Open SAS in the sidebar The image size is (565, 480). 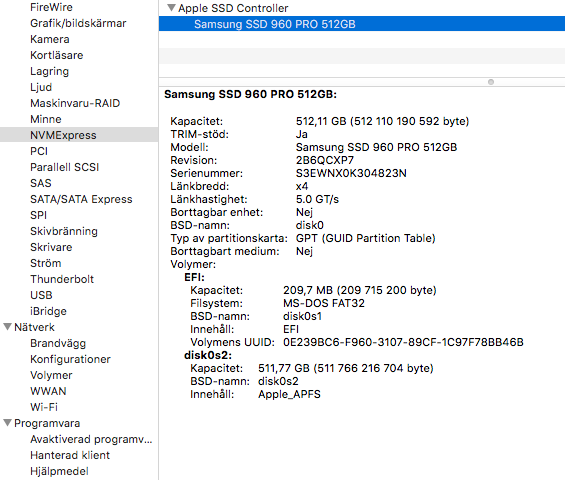41,183
